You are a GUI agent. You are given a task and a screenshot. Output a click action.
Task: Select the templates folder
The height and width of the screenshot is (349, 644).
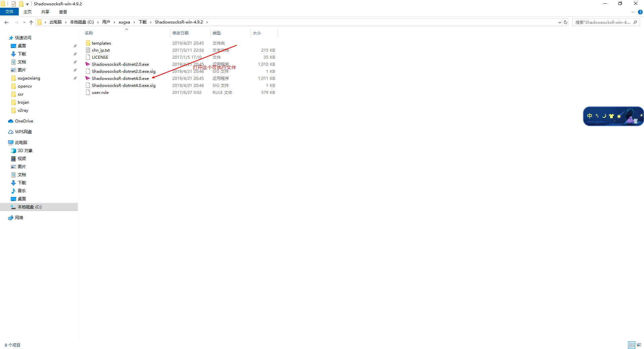[101, 43]
